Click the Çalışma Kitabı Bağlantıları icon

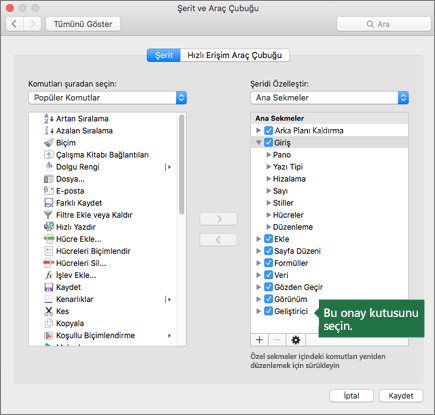(x=49, y=155)
